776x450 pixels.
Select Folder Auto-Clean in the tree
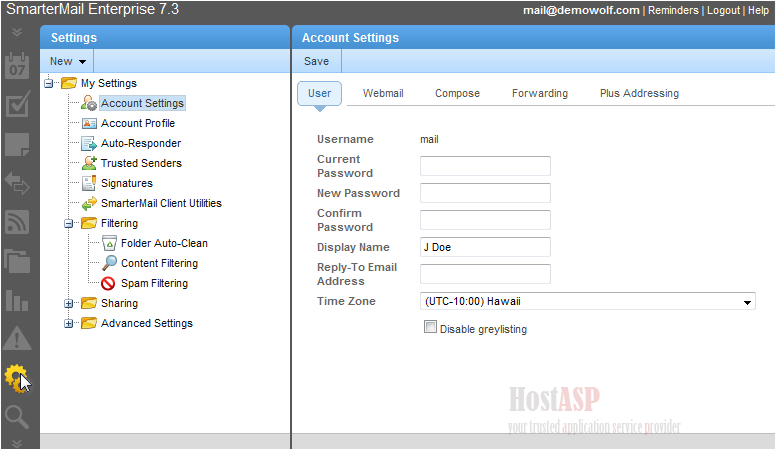point(164,243)
